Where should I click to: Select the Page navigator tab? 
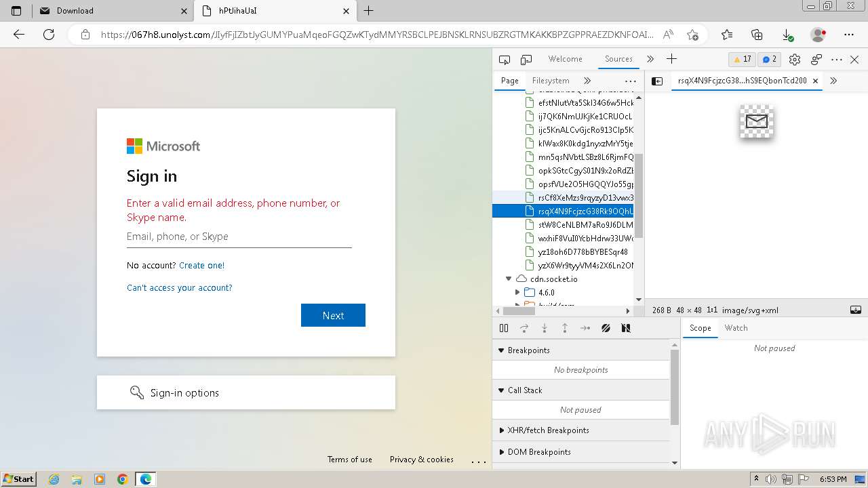[510, 81]
